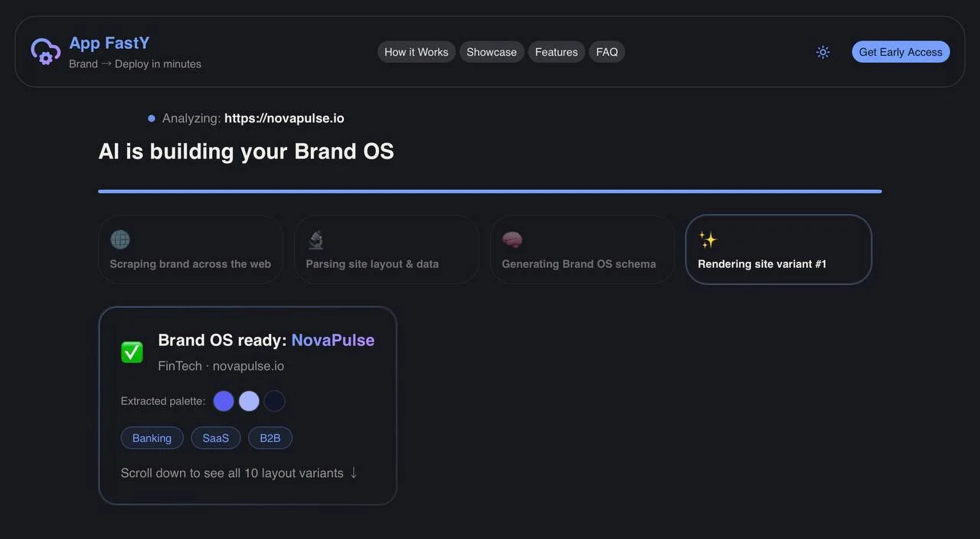The width and height of the screenshot is (980, 539).
Task: Click the first indigo palette swatch
Action: tap(224, 401)
